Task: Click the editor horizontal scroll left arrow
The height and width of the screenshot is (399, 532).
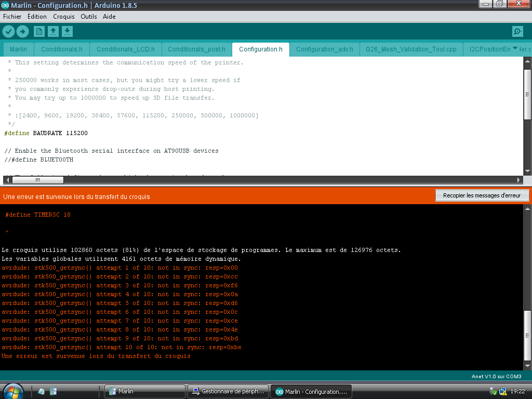Action: tap(8, 180)
